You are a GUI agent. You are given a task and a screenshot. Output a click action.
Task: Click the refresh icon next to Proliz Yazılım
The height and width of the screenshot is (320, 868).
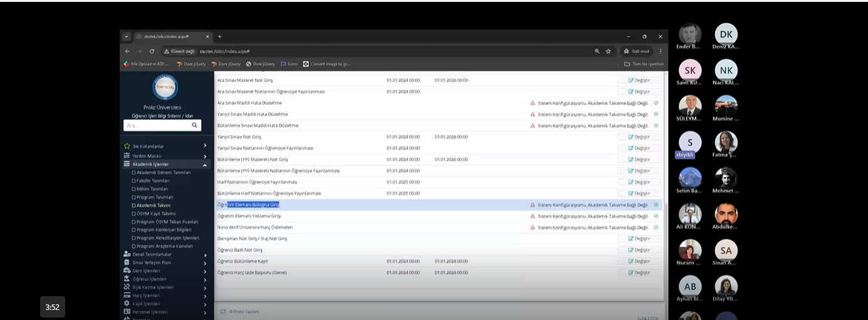tap(223, 311)
